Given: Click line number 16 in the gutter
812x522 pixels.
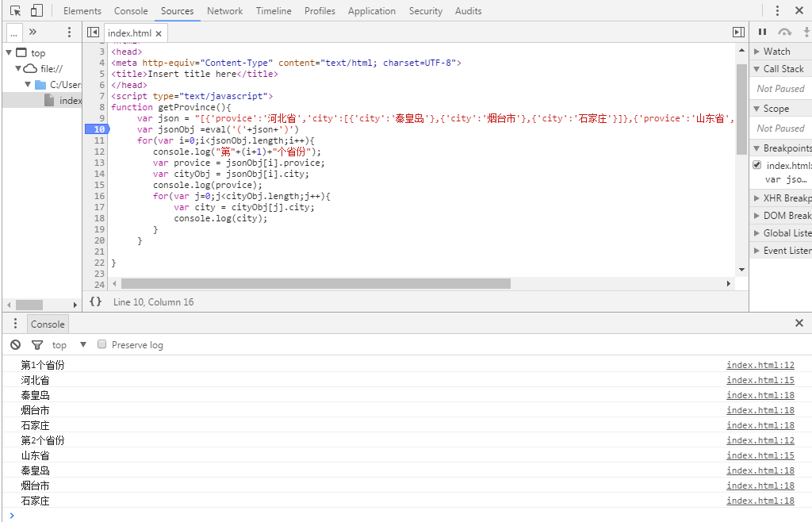Looking at the screenshot, I should pyautogui.click(x=99, y=196).
